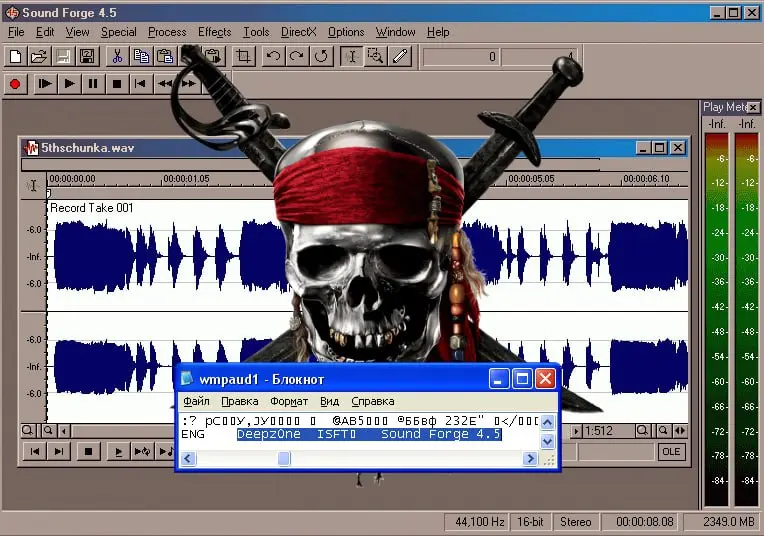Viewport: 764px width, 536px height.
Task: Click Notepad horizontal scroll right arrow
Action: click(x=530, y=458)
